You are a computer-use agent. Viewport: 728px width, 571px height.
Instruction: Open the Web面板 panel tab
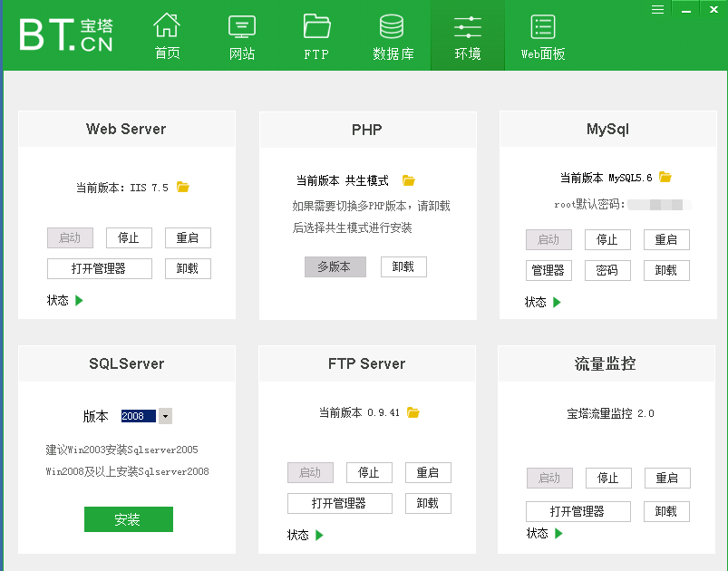point(543,36)
